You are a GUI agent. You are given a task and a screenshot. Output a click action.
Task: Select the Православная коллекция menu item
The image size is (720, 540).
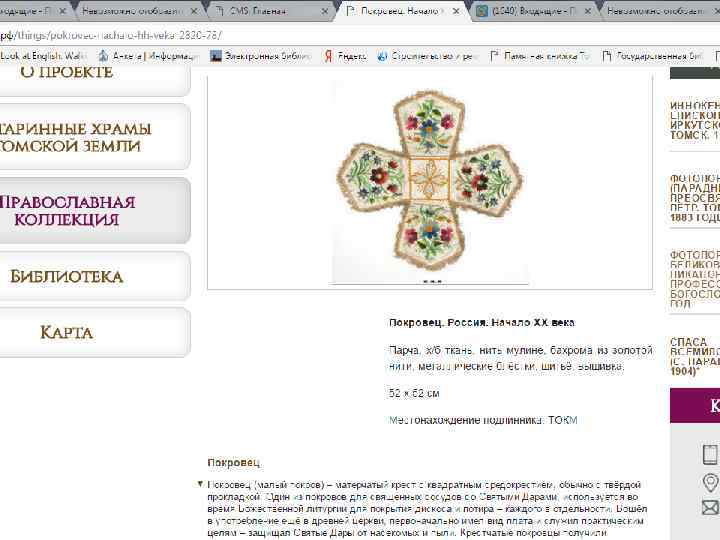coord(92,211)
